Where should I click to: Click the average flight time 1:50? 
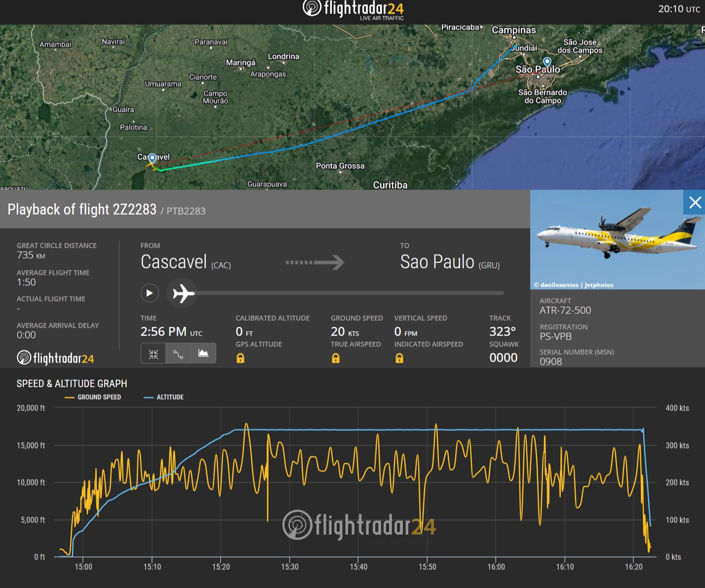(26, 282)
